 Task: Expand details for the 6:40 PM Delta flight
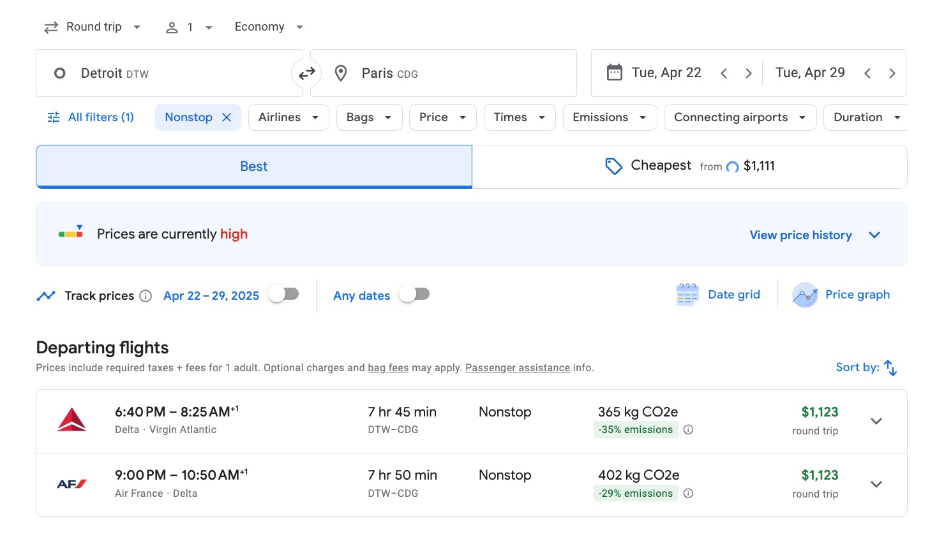pos(876,421)
